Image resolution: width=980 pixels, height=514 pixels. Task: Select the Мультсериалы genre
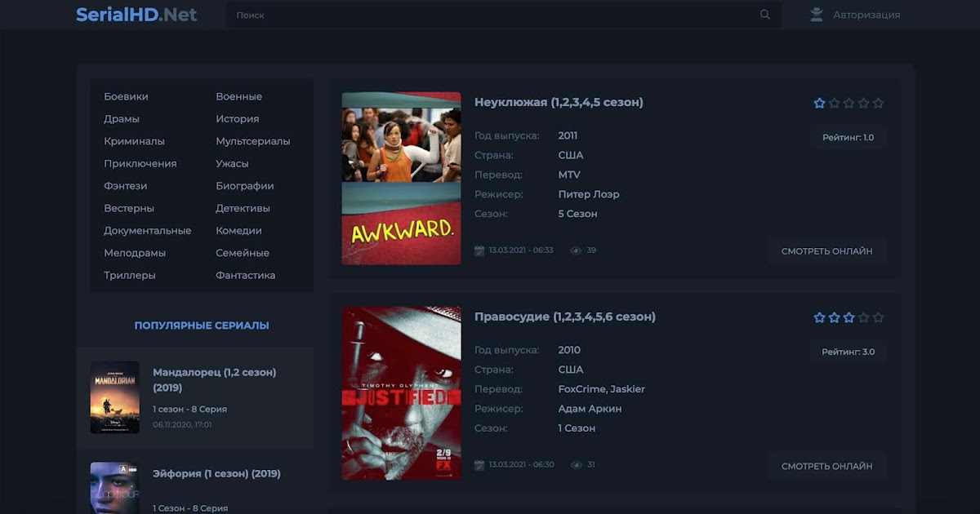click(252, 141)
